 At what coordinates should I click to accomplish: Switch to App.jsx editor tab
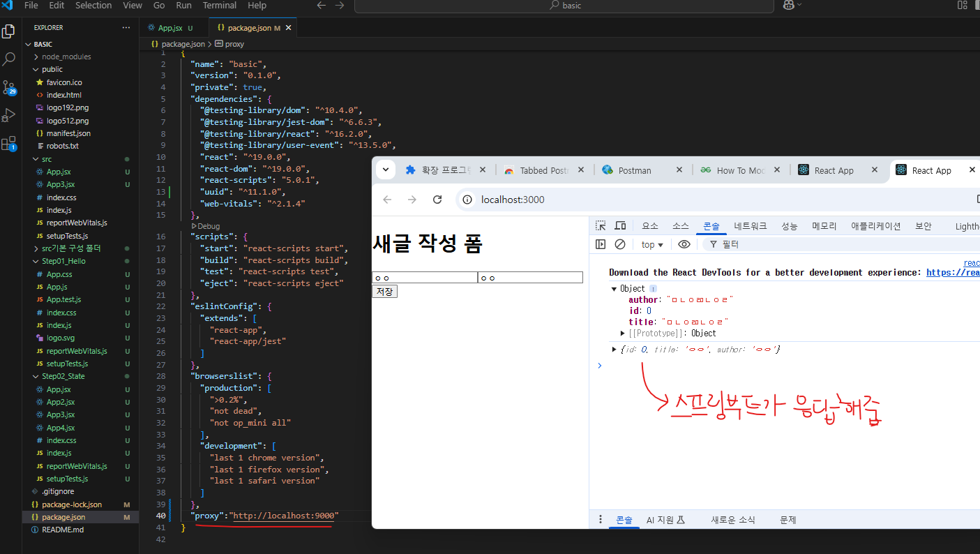[170, 28]
